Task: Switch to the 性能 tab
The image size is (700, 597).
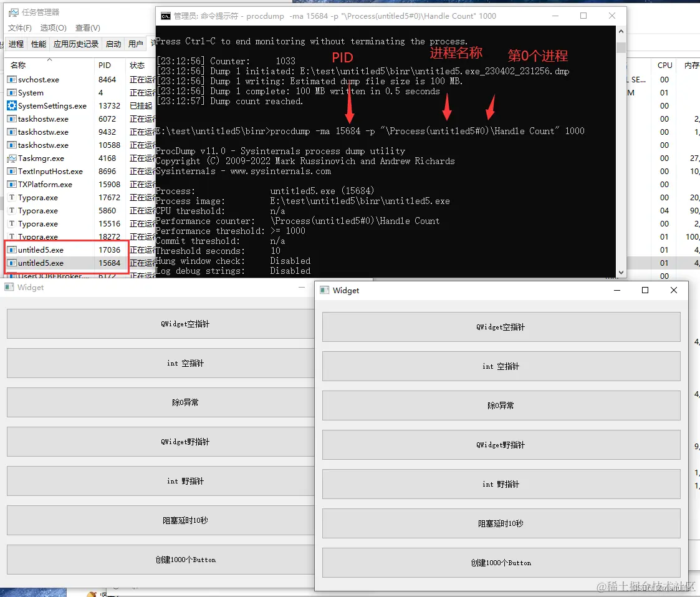Action: (39, 44)
